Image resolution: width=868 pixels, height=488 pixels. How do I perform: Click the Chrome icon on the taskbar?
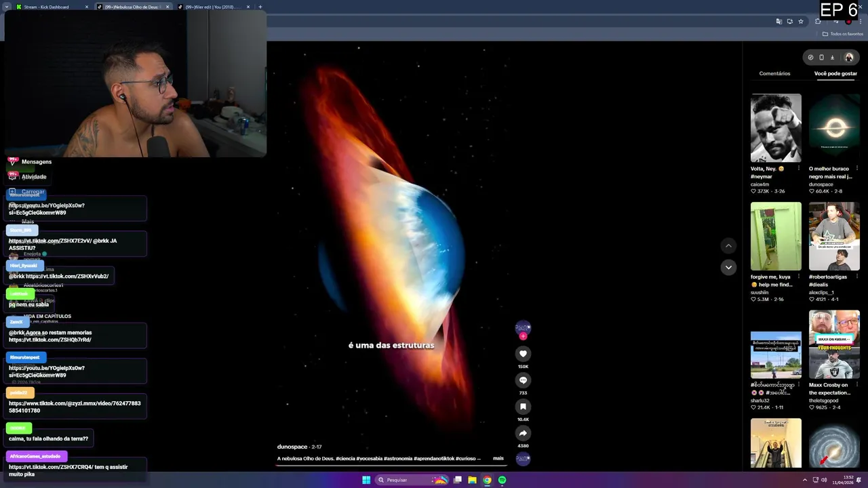pos(487,480)
